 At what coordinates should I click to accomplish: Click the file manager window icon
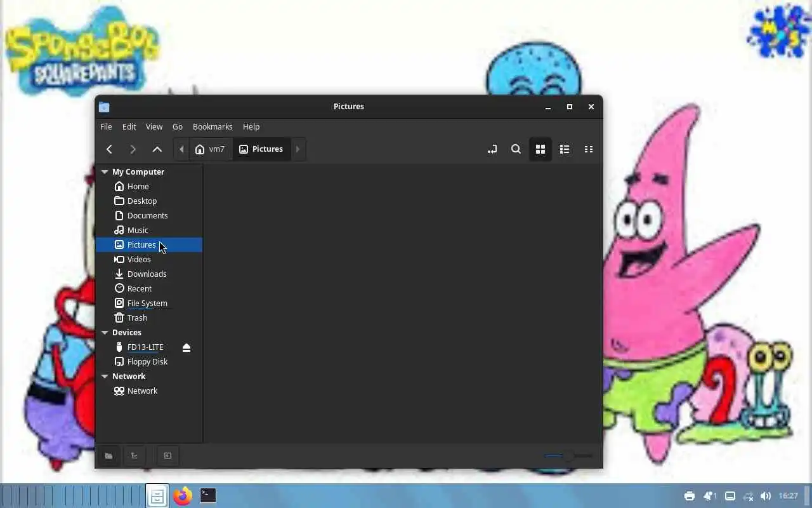[105, 107]
